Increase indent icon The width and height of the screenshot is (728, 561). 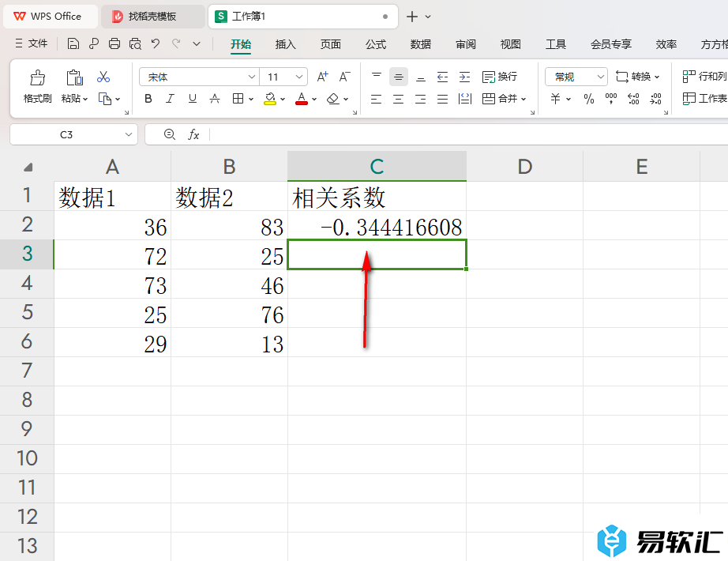coord(465,77)
